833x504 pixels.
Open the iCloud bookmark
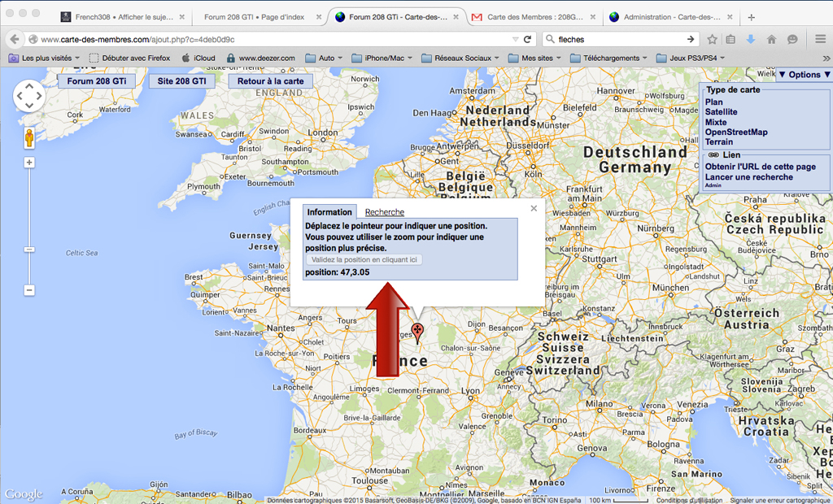[x=198, y=58]
